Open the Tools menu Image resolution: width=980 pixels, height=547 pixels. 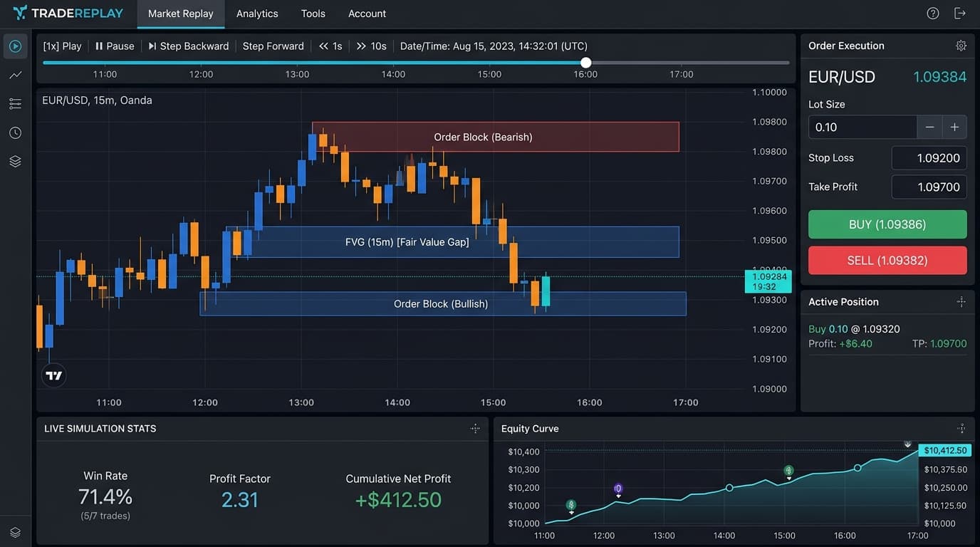(x=313, y=14)
